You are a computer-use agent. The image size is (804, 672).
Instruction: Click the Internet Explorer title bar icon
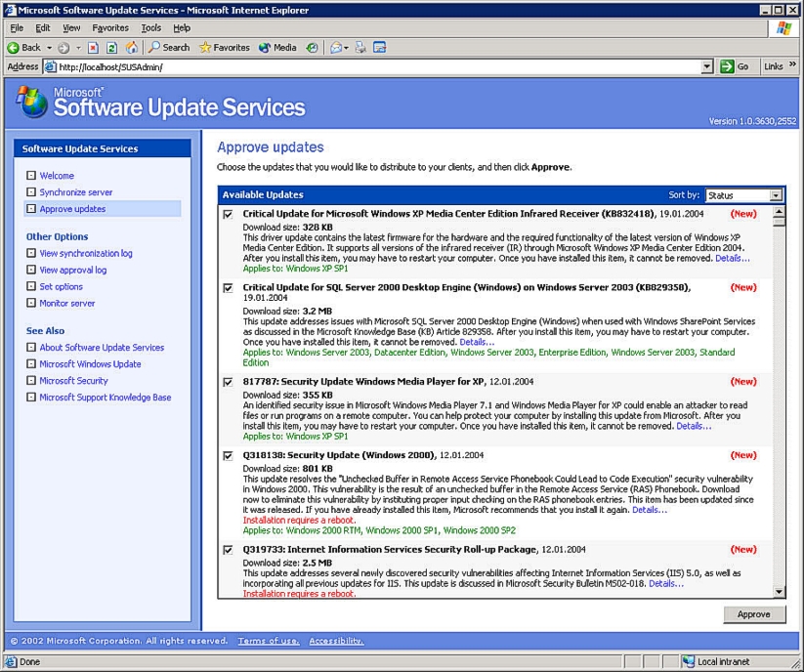(x=10, y=10)
